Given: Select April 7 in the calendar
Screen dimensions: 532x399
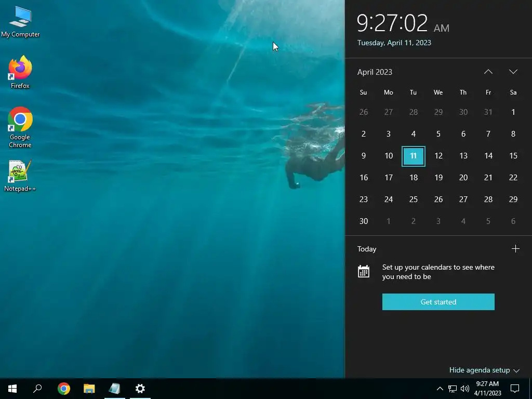Looking at the screenshot, I should [x=488, y=134].
